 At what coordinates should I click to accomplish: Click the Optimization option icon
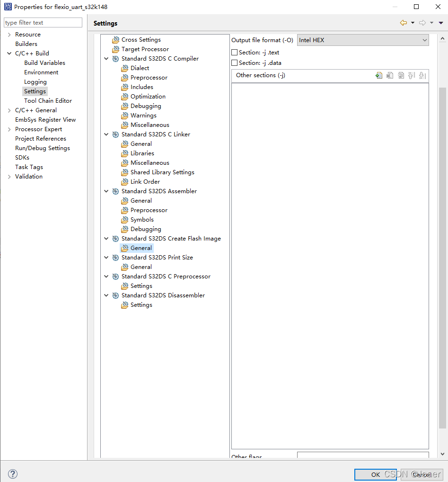click(125, 97)
